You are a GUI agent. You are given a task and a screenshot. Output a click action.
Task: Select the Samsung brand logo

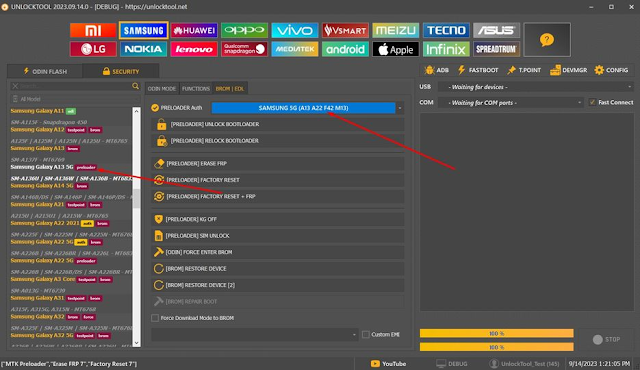[143, 30]
